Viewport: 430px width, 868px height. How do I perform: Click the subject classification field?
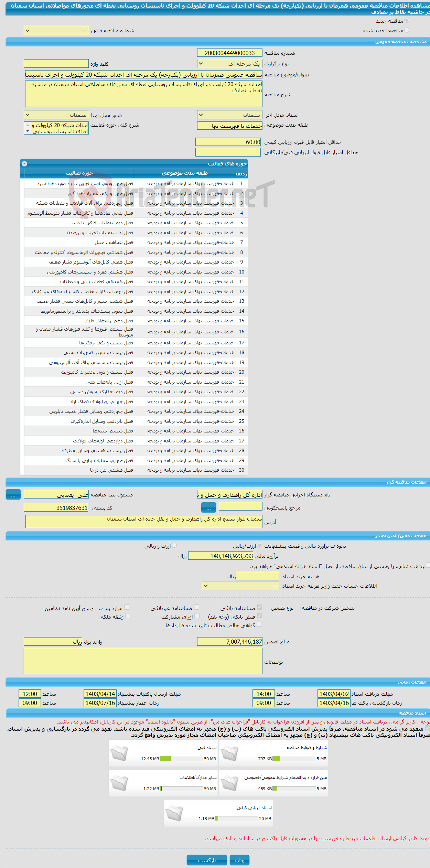click(230, 126)
